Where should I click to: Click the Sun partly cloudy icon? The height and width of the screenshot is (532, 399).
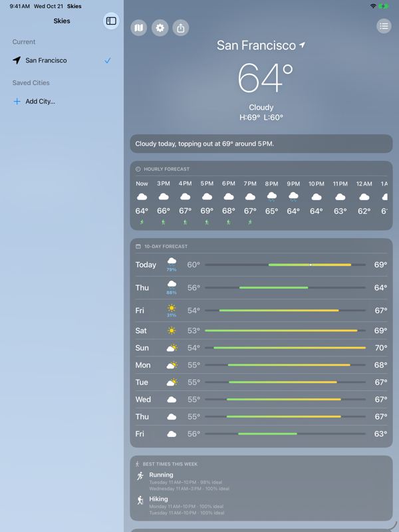172,348
